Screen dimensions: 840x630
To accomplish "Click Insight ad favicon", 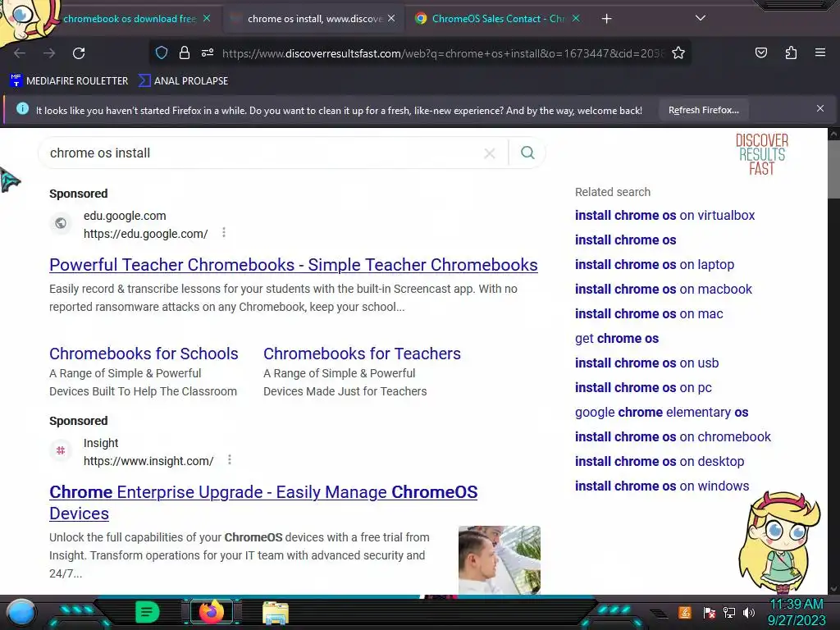I will [x=61, y=450].
